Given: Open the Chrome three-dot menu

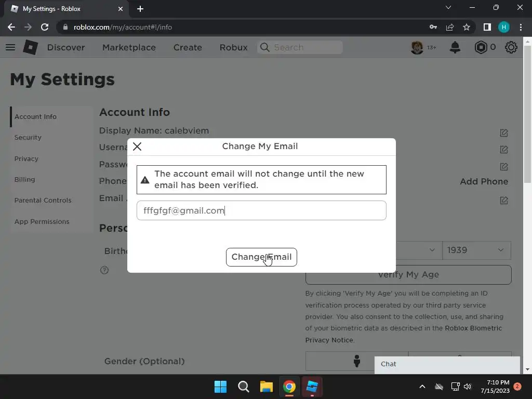Looking at the screenshot, I should click(x=521, y=27).
